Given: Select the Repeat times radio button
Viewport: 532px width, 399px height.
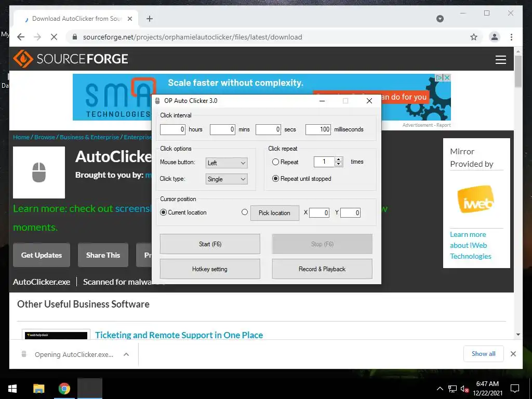Looking at the screenshot, I should [275, 162].
